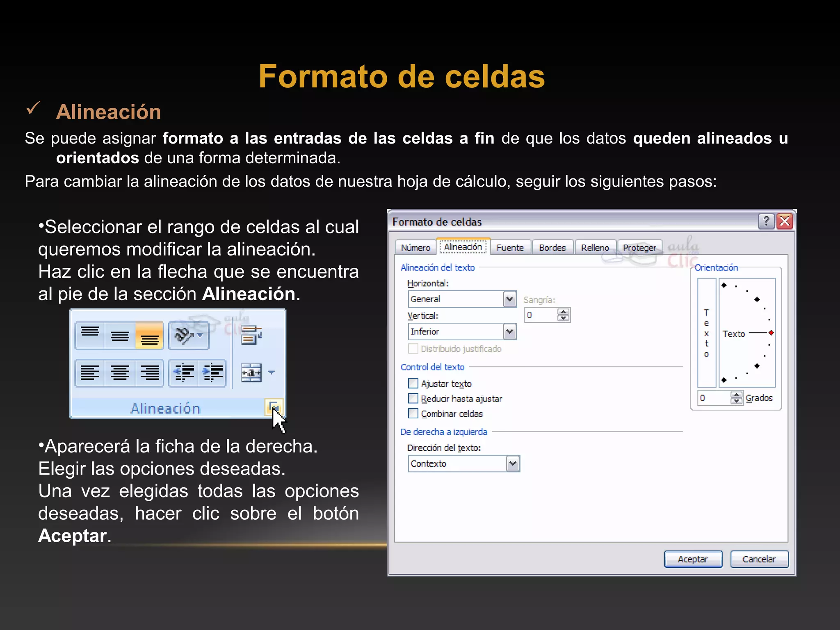
Task: Click the wrap text icon
Action: point(251,335)
